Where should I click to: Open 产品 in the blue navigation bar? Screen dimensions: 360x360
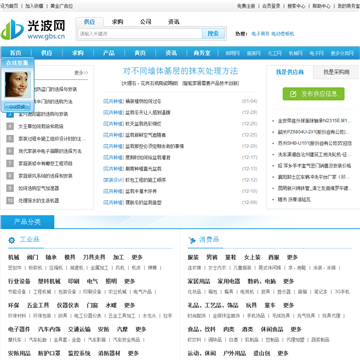click(x=109, y=53)
